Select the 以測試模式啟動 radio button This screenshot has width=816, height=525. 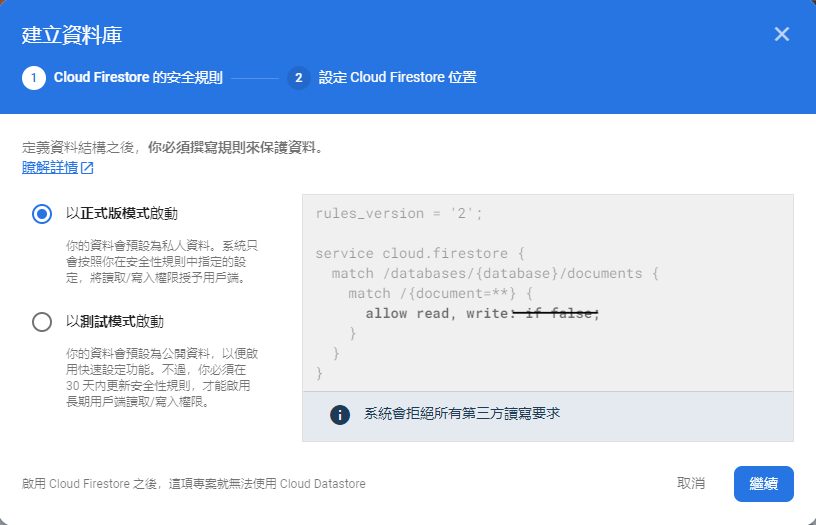(x=42, y=322)
